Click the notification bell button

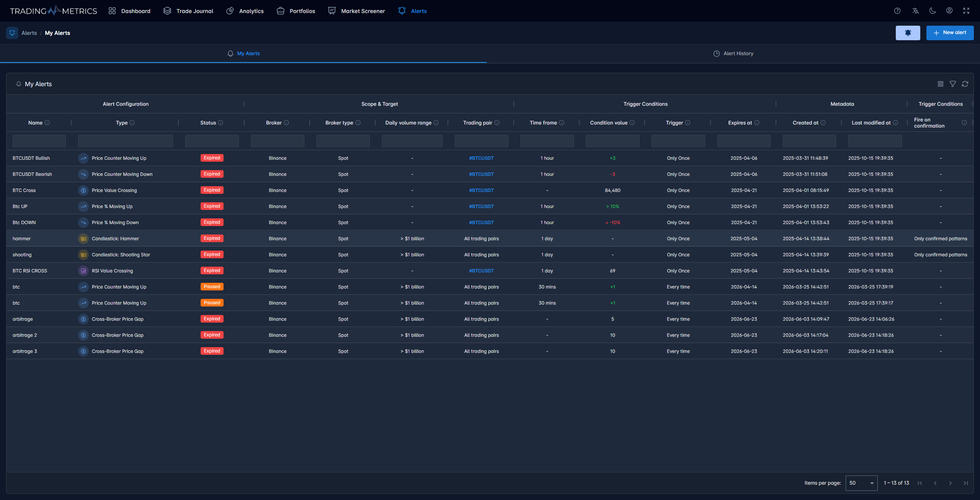coord(908,33)
